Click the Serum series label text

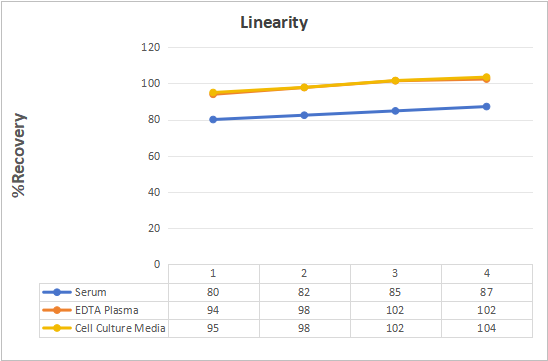91,292
